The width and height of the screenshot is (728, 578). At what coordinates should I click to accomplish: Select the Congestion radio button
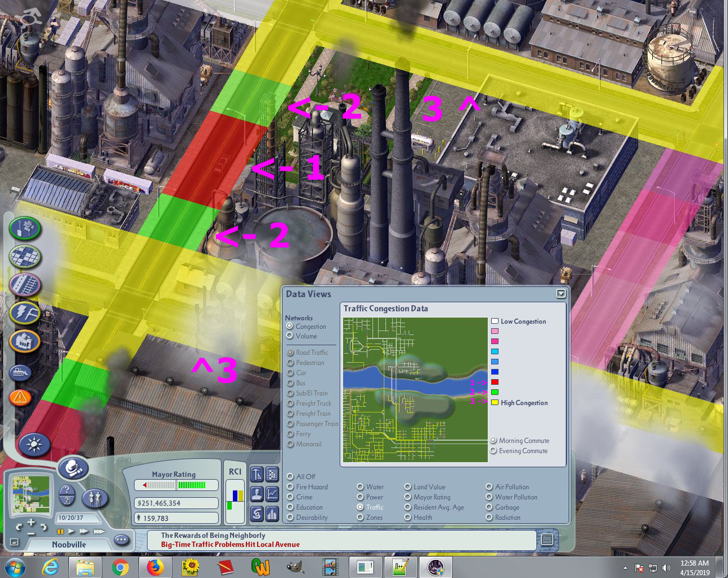[x=290, y=326]
